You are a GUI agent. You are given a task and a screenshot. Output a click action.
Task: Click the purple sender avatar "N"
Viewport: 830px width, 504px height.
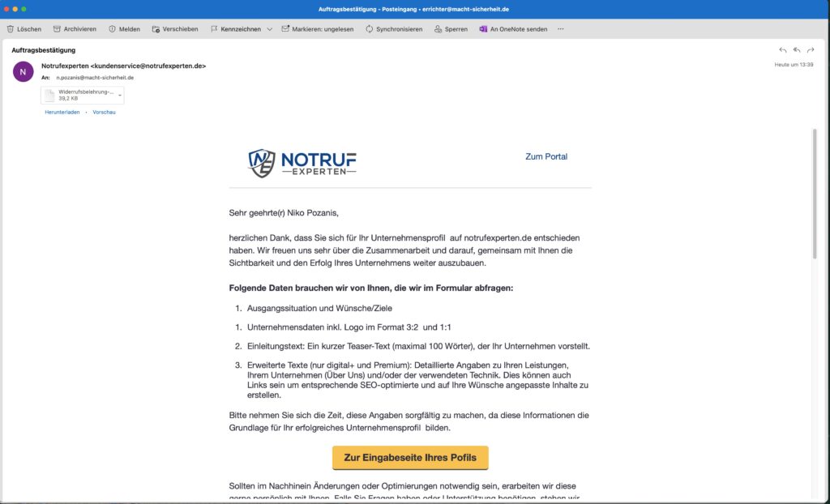(x=24, y=71)
